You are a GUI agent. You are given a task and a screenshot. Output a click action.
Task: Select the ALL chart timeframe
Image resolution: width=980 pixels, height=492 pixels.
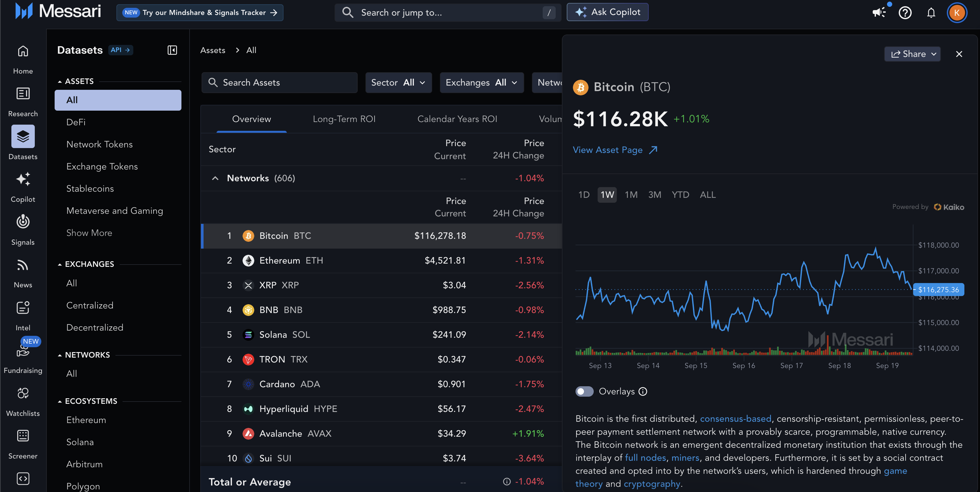tap(708, 195)
